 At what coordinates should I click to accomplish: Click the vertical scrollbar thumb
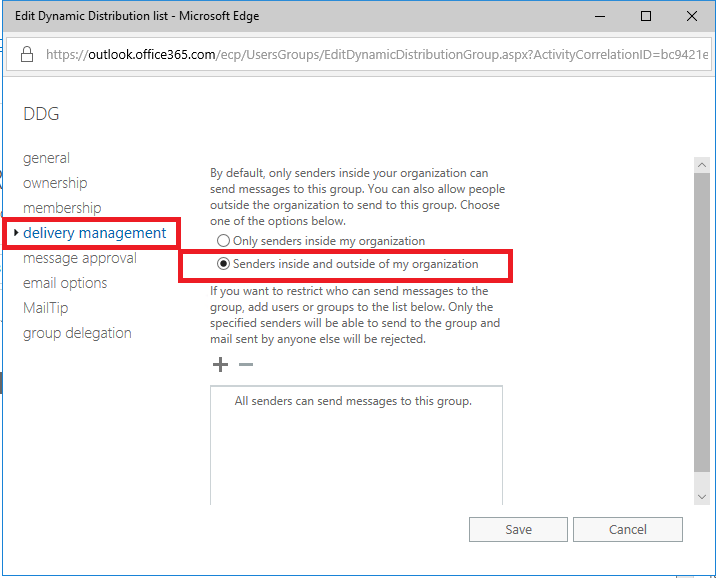coord(702,322)
